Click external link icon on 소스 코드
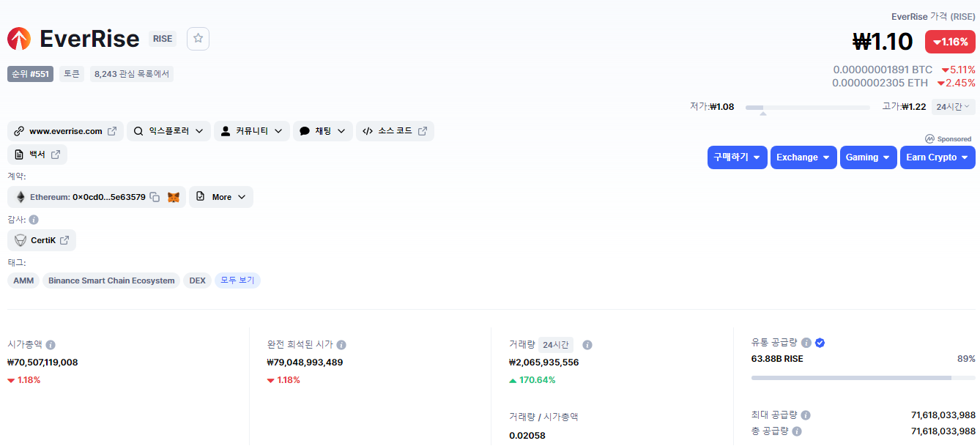Image resolution: width=980 pixels, height=446 pixels. coord(423,131)
